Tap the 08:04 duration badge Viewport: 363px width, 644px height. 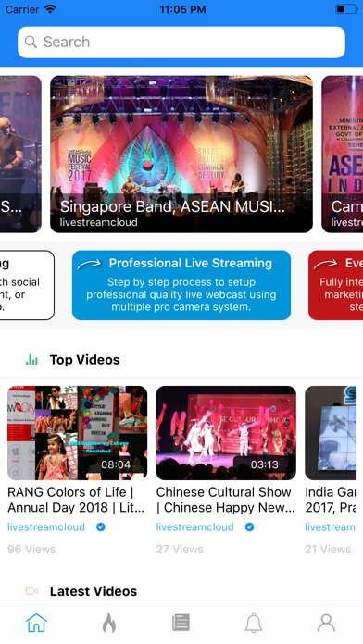click(x=116, y=464)
